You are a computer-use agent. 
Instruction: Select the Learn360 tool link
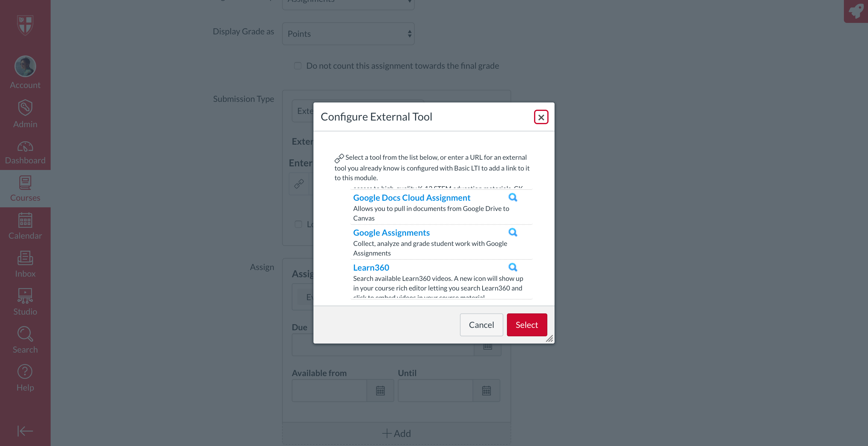[371, 268]
